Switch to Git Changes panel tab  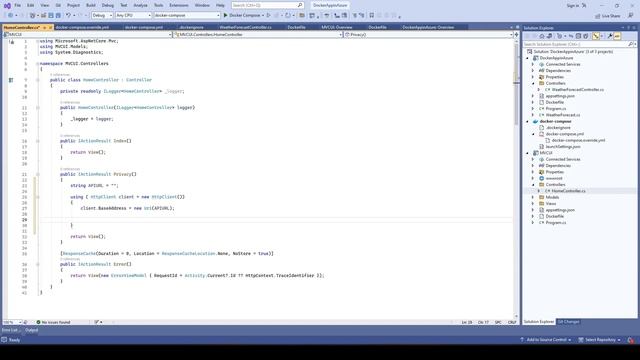[568, 322]
